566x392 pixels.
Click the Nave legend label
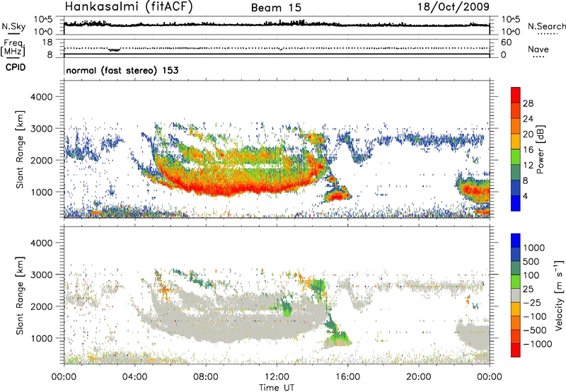tap(538, 49)
